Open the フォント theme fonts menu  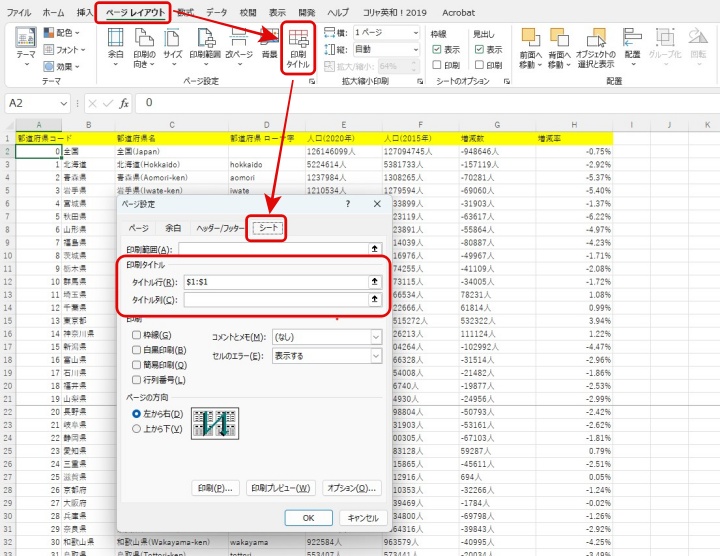point(64,50)
